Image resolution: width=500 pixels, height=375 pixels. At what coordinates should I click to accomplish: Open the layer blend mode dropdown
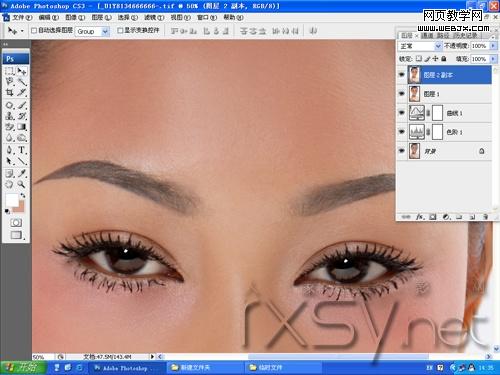tap(438, 46)
